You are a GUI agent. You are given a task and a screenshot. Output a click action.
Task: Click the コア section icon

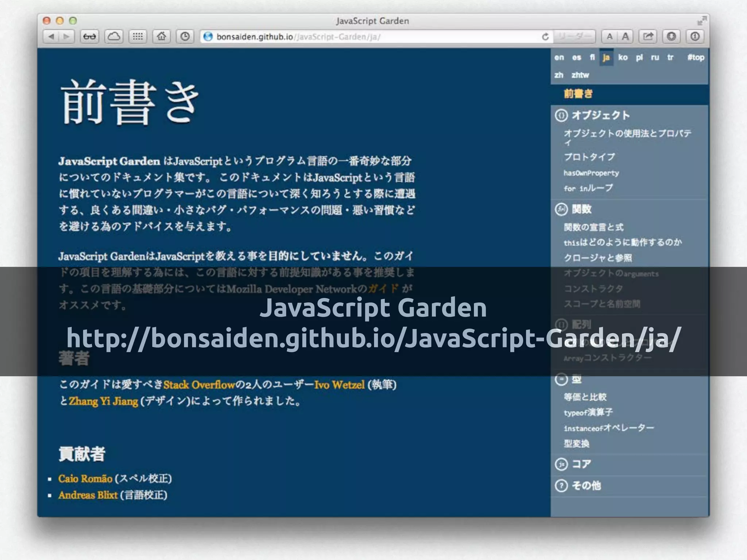coord(561,464)
